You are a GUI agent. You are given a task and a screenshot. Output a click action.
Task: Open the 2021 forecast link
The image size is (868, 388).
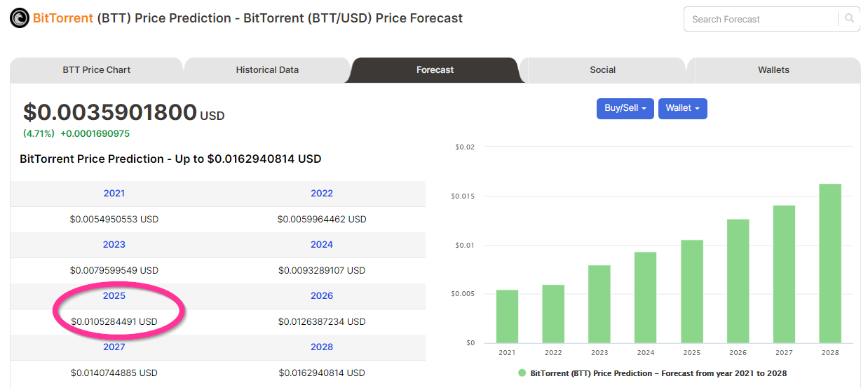pyautogui.click(x=114, y=194)
